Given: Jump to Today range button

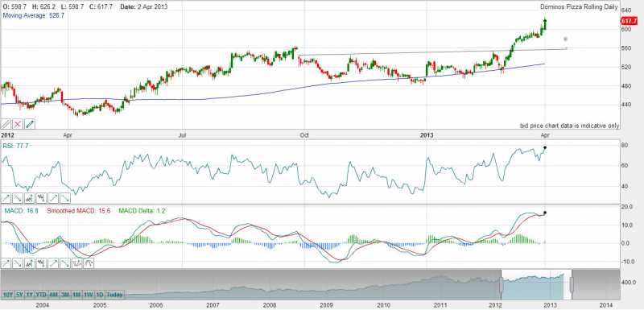Looking at the screenshot, I should click(114, 295).
